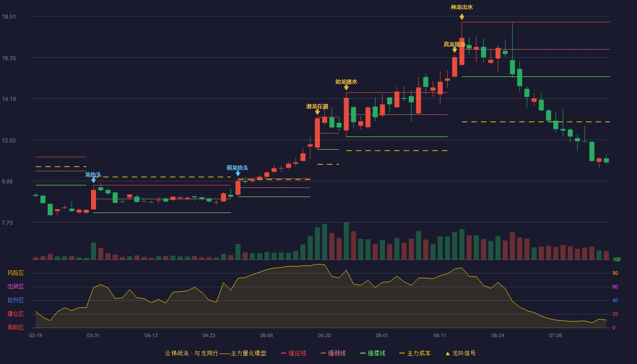The height and width of the screenshot is (364, 637).
Task: Select the 龙抬头 annotation label
Action: 93,175
